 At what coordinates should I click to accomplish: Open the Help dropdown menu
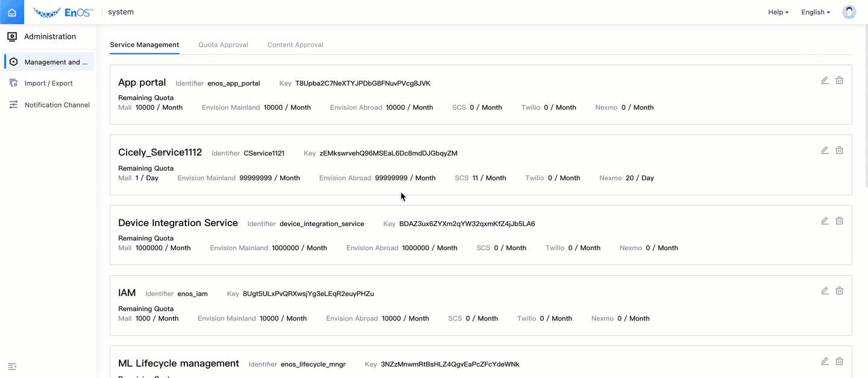pos(778,12)
